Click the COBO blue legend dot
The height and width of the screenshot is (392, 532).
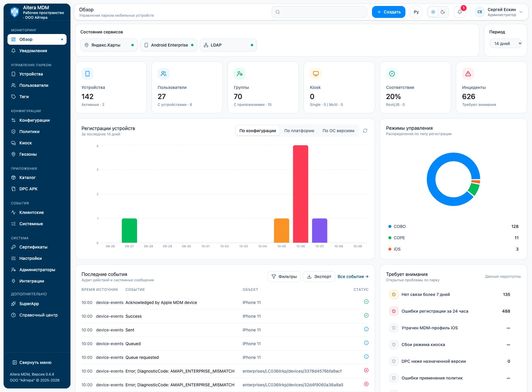390,226
